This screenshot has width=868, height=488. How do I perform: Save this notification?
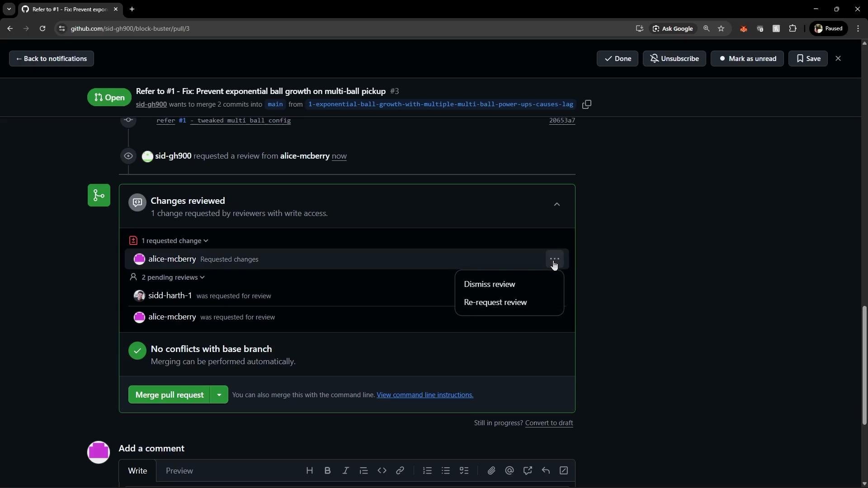click(808, 59)
